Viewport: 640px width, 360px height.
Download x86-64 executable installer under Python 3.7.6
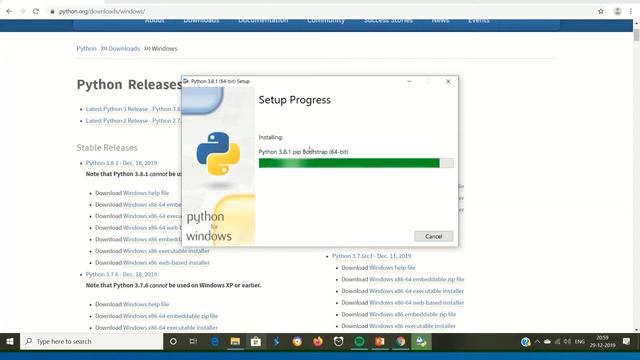click(x=170, y=328)
